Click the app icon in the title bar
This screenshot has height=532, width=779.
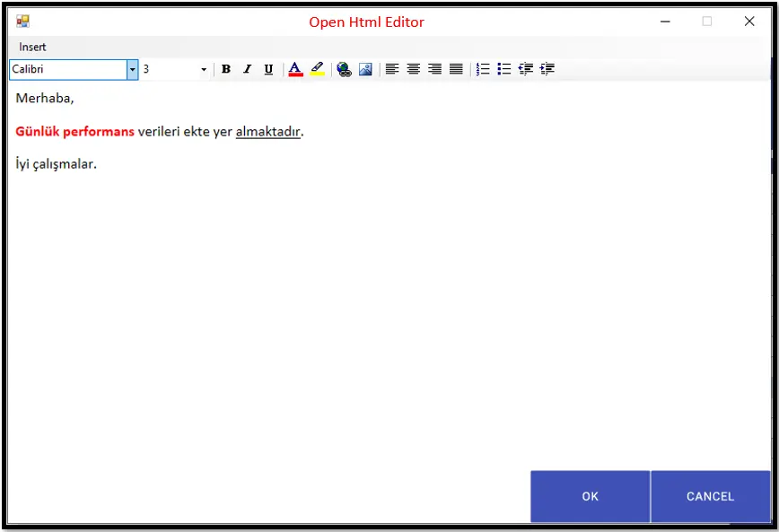click(22, 22)
